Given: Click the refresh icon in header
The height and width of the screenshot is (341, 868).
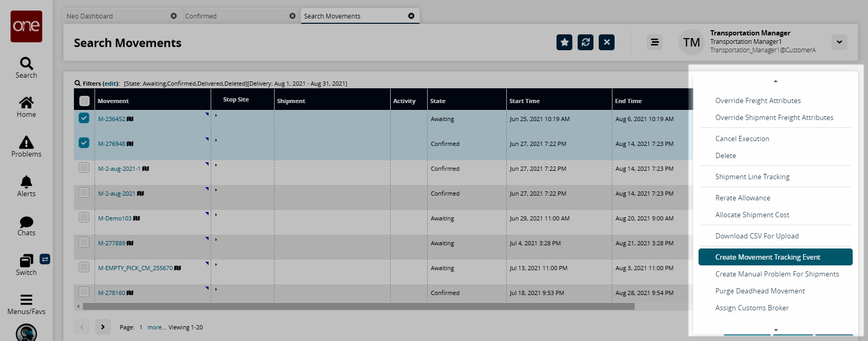Looking at the screenshot, I should pos(586,42).
